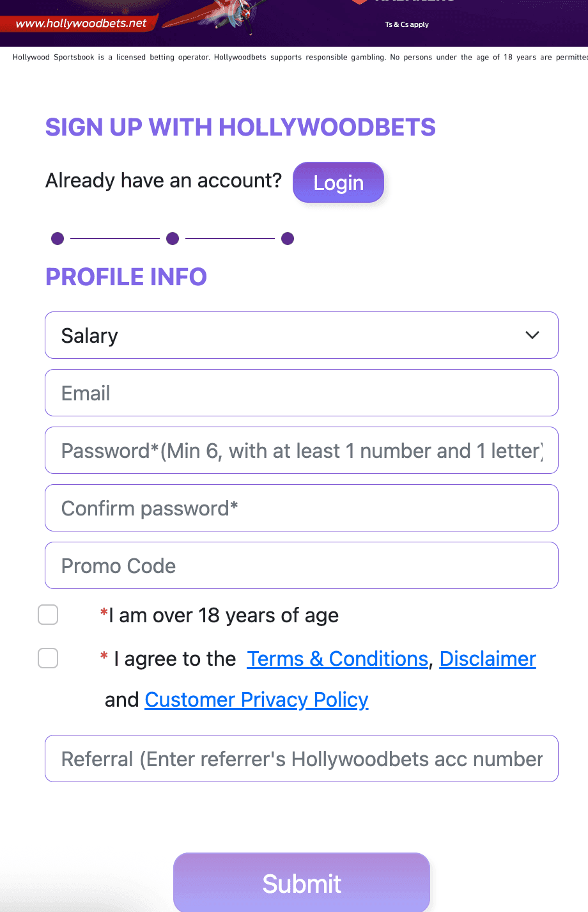588x912 pixels.
Task: Click the third progress step dot
Action: point(287,238)
